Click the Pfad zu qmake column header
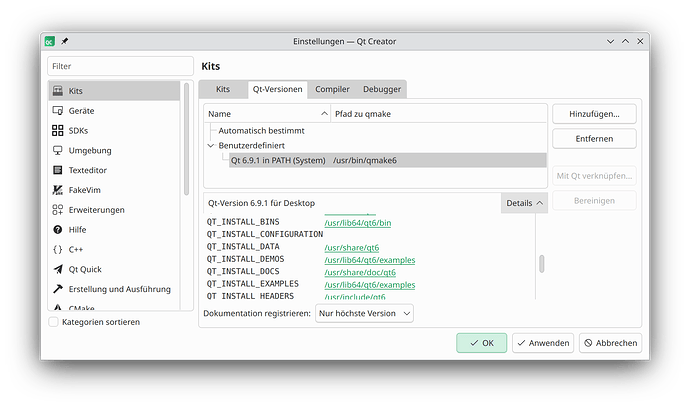 pyautogui.click(x=438, y=114)
